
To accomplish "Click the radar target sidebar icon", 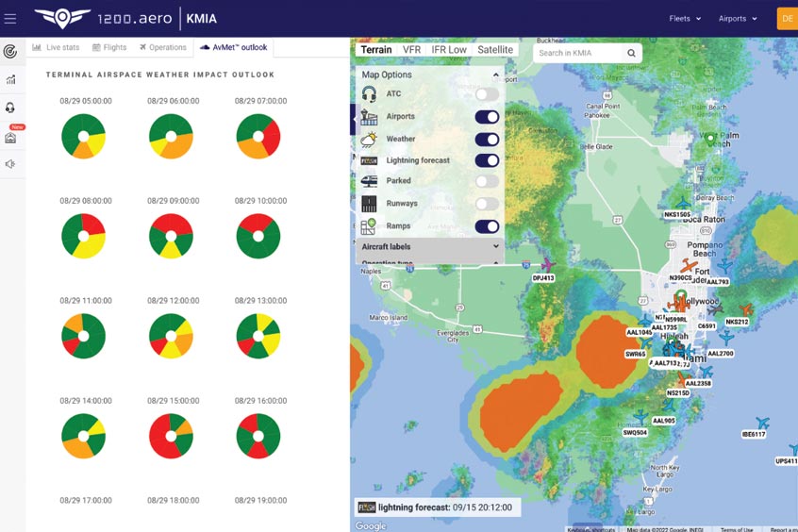I will [10, 51].
